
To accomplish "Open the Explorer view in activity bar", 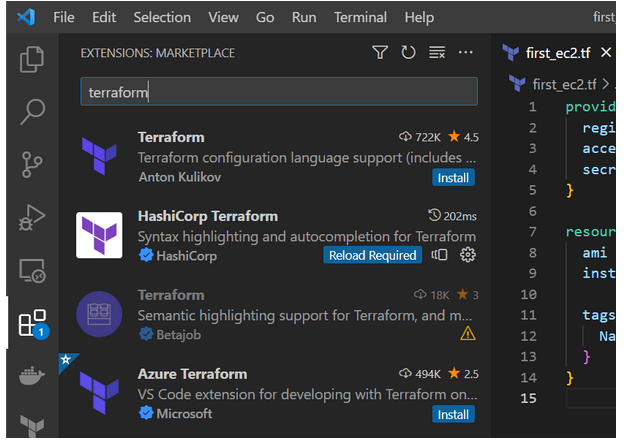I will click(x=32, y=59).
